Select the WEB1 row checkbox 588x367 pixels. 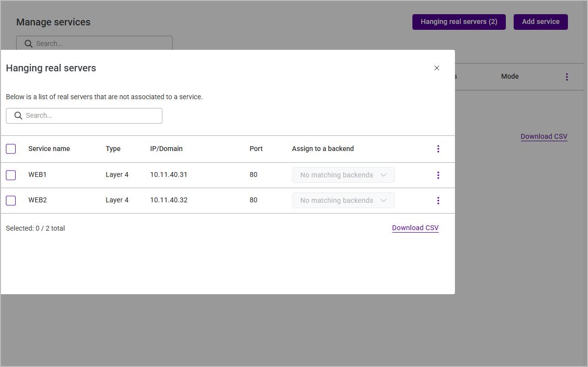click(11, 175)
